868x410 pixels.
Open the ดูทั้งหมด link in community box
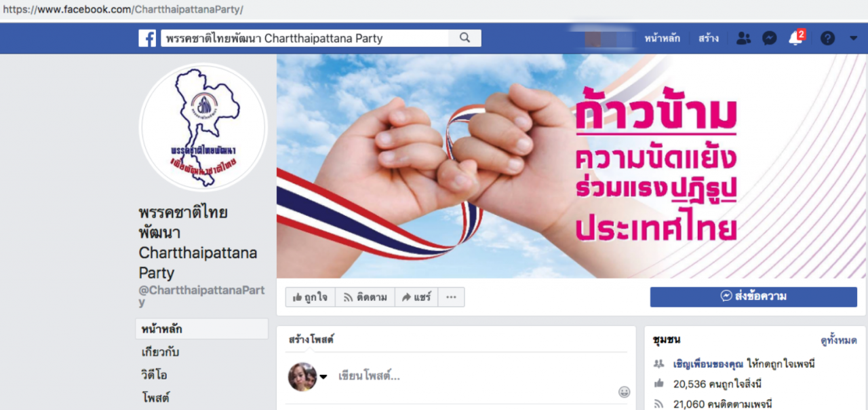coord(838,341)
